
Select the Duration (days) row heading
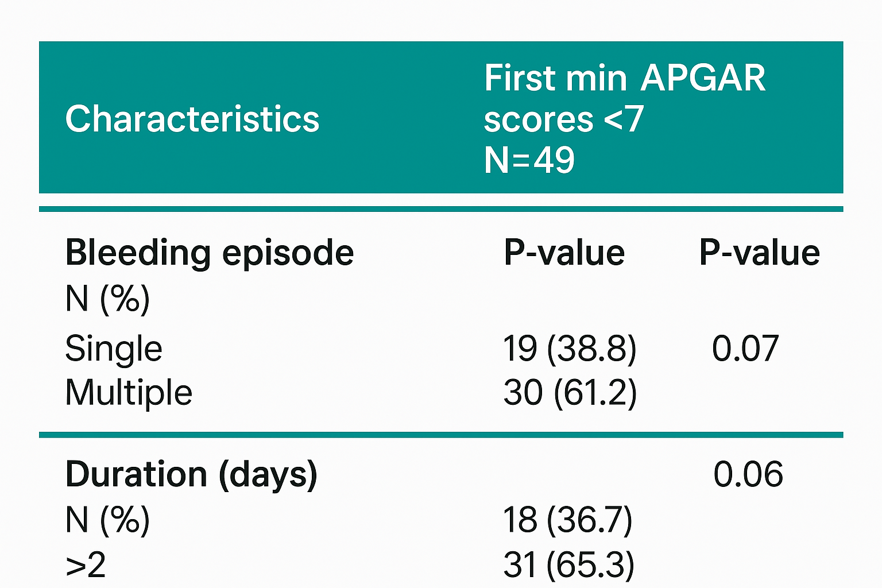191,475
